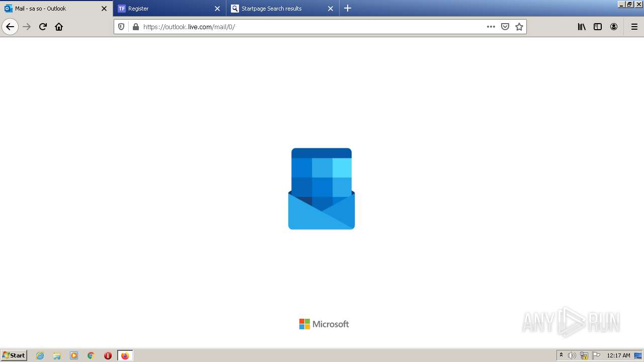Click Show desktop button in tray

tap(638, 355)
